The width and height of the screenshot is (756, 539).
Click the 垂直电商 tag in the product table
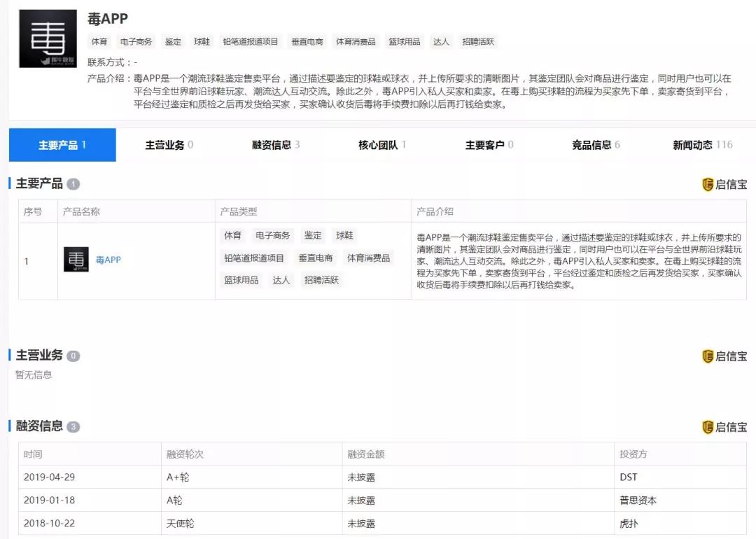tap(316, 258)
